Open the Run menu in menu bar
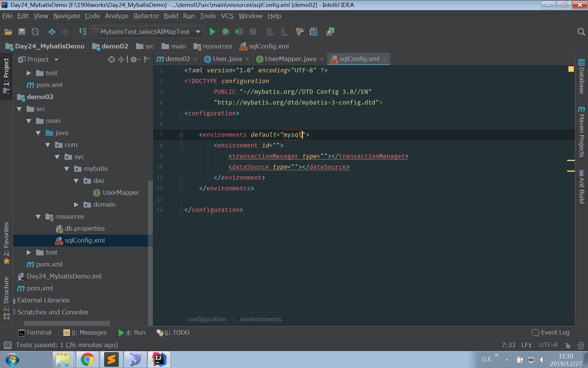 click(x=189, y=16)
